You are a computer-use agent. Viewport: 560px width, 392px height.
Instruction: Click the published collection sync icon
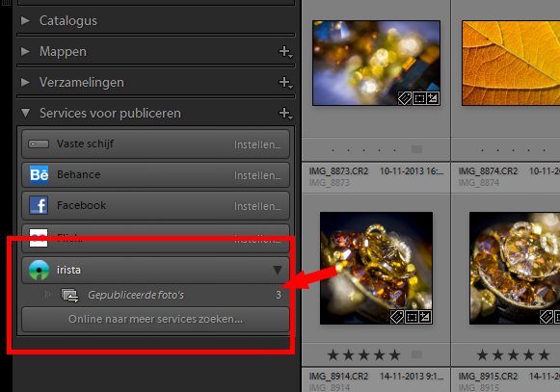coord(70,296)
